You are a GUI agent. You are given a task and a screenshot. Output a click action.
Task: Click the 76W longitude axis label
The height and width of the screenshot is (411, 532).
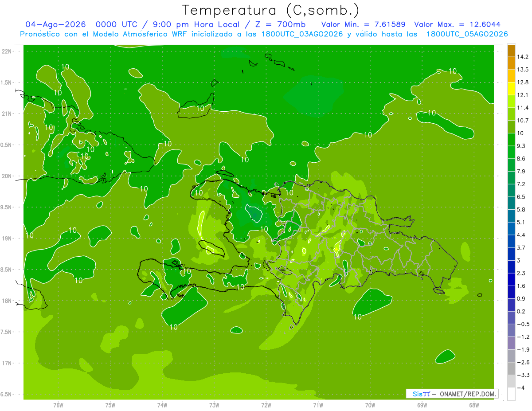click(x=59, y=405)
